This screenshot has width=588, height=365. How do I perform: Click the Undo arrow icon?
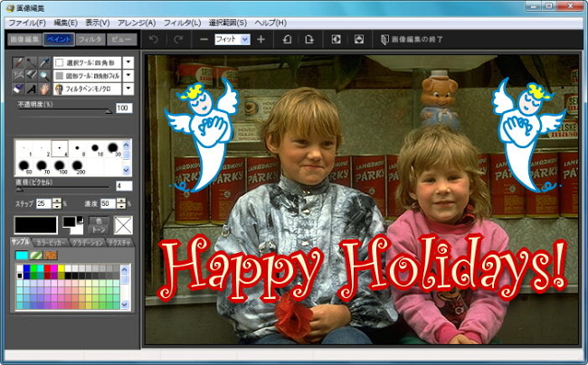coord(153,40)
